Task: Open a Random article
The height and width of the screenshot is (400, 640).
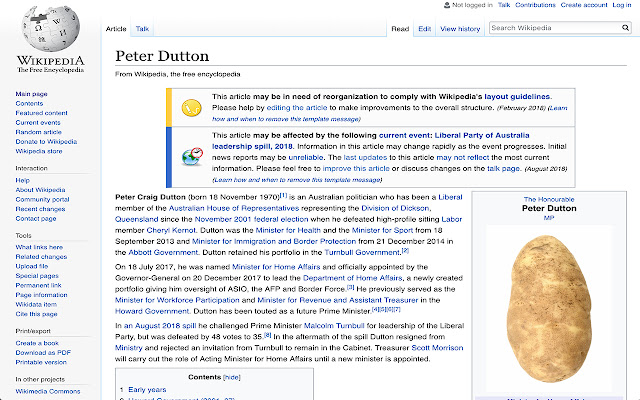Action: [x=38, y=132]
